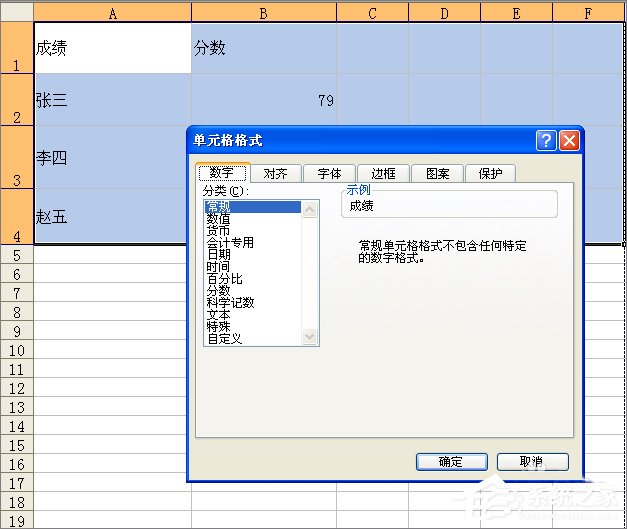627x529 pixels.
Task: Select column C header
Action: (x=372, y=13)
